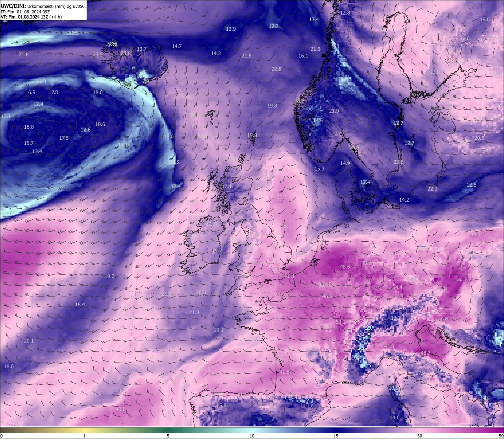Screen dimensions: 504x439
Task: Select the 48.7 value over northern Italy
Action: click(426, 353)
